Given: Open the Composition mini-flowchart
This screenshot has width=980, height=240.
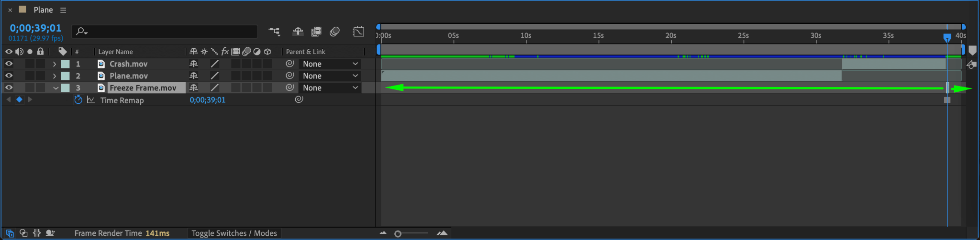Looking at the screenshot, I should [x=274, y=32].
